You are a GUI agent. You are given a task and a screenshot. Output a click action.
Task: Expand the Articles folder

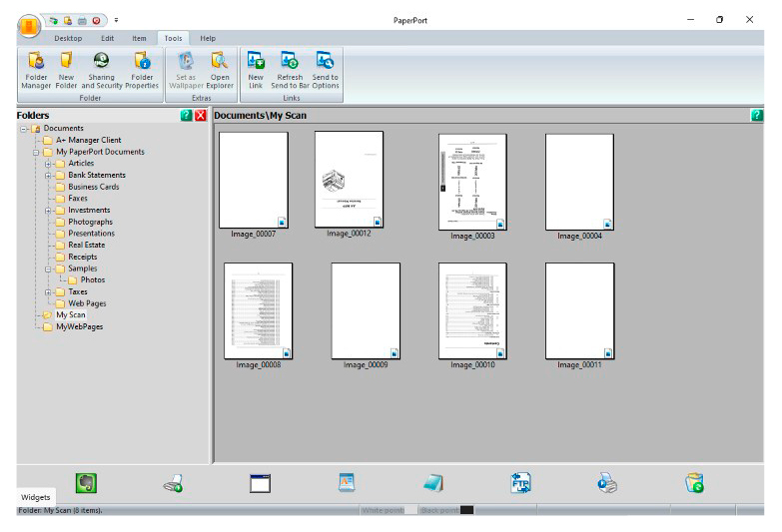tap(48, 164)
